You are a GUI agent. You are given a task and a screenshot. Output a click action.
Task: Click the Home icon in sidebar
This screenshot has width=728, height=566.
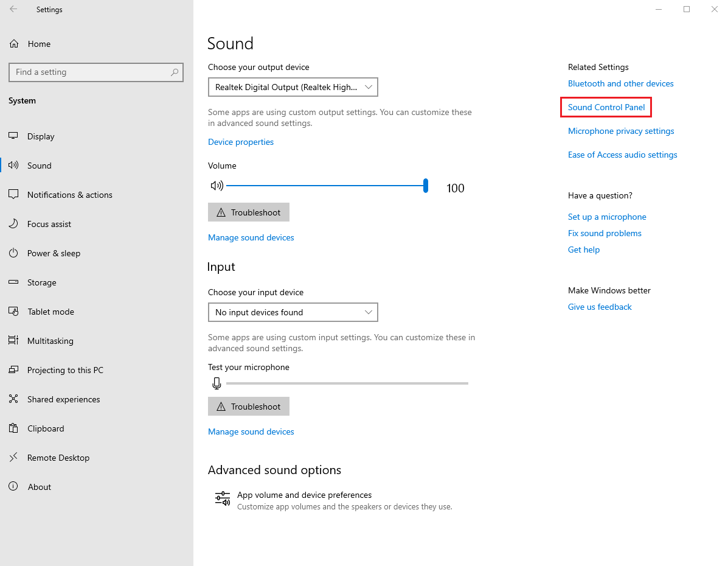tap(14, 44)
